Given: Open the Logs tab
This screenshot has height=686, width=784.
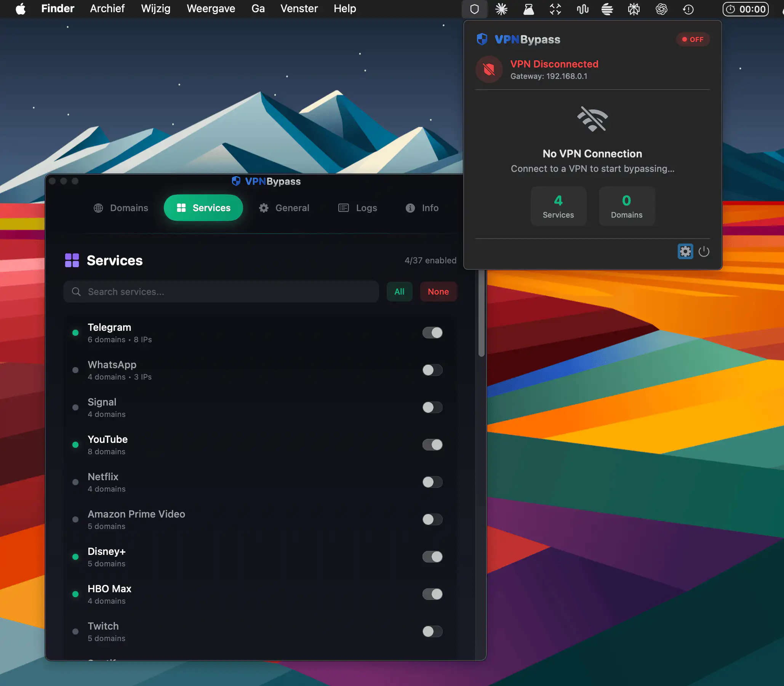Looking at the screenshot, I should (x=358, y=208).
